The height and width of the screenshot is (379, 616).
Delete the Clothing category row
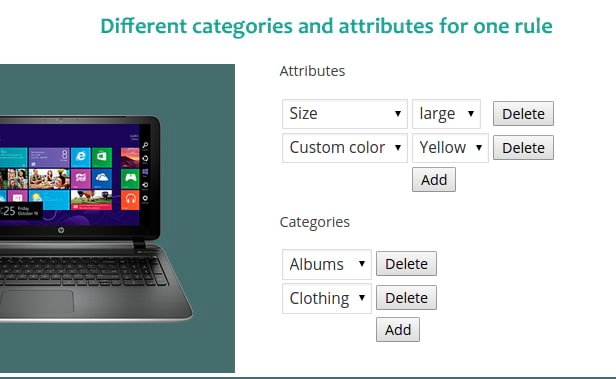(406, 298)
